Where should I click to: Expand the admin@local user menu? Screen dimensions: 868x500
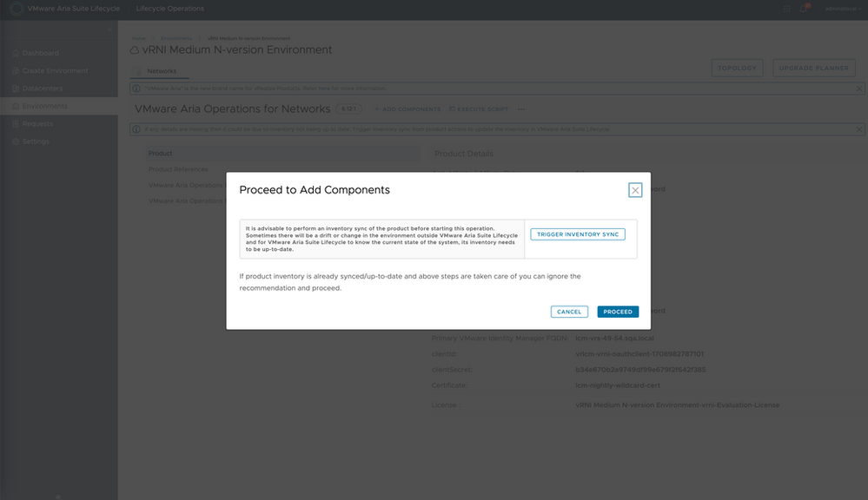(x=843, y=9)
